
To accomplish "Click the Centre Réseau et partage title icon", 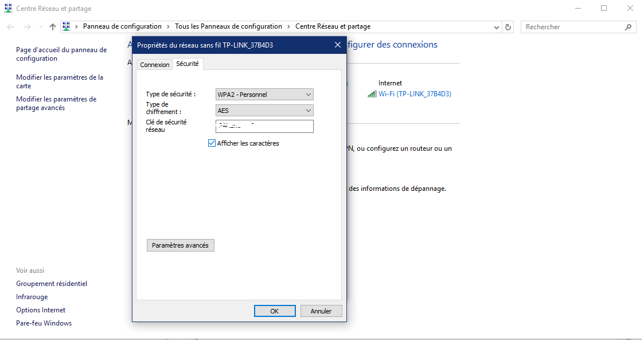I will point(8,8).
